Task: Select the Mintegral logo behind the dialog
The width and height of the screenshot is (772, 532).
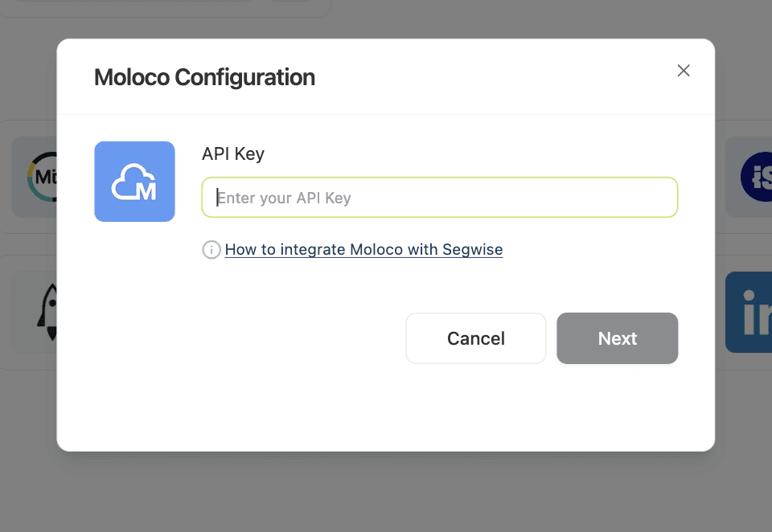Action: [40, 177]
